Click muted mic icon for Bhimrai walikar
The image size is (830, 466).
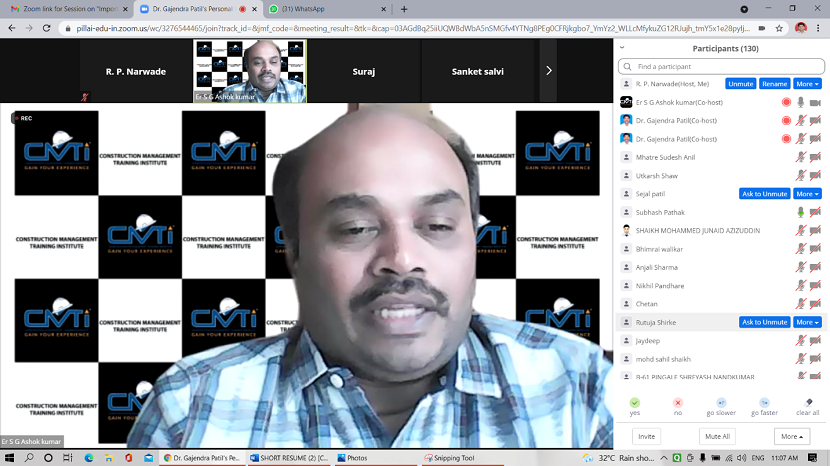pos(801,249)
